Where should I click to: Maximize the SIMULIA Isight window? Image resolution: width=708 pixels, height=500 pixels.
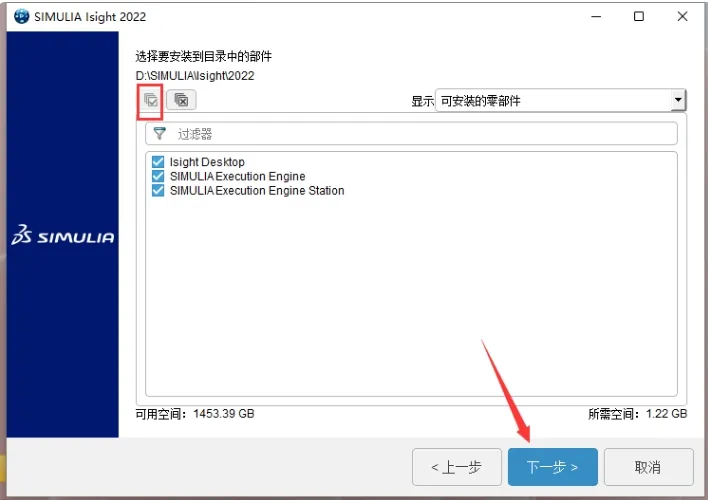[x=639, y=17]
